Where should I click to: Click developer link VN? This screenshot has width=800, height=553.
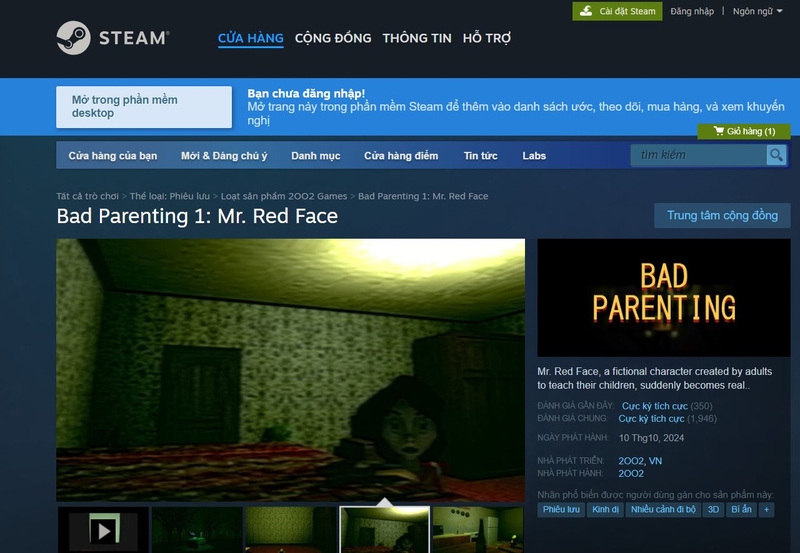coord(656,461)
